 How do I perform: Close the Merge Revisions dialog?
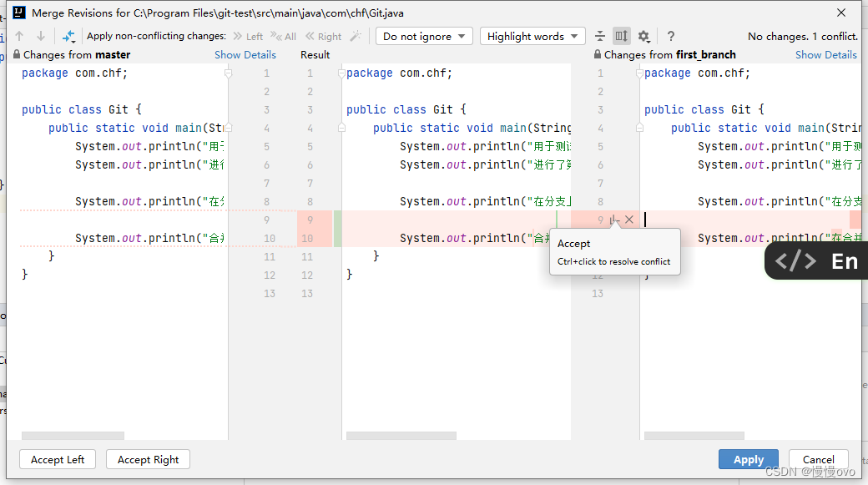[841, 13]
